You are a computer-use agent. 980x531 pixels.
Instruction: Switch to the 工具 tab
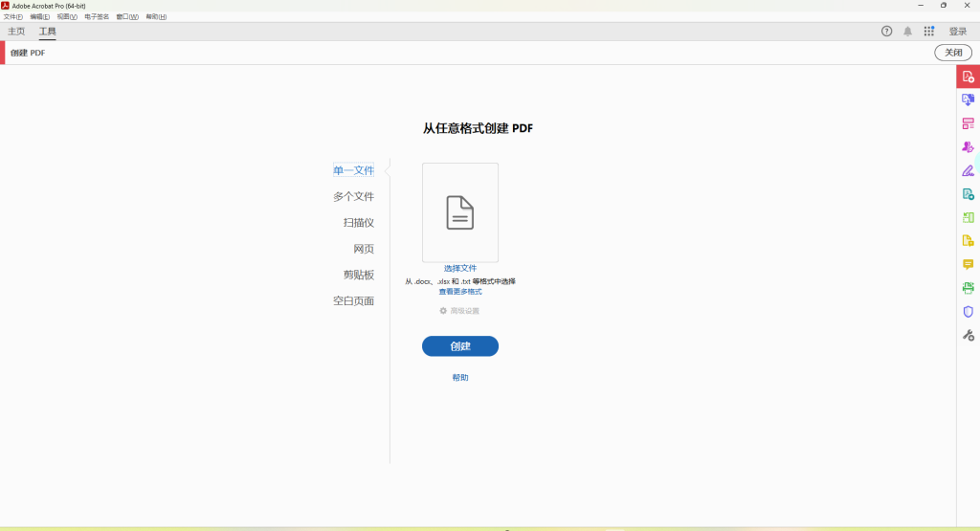[48, 32]
